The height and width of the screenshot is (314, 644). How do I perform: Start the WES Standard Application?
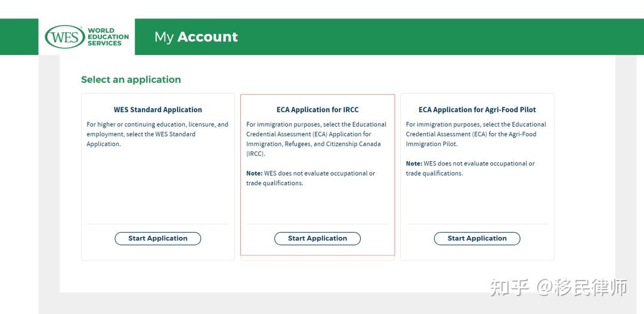click(157, 238)
